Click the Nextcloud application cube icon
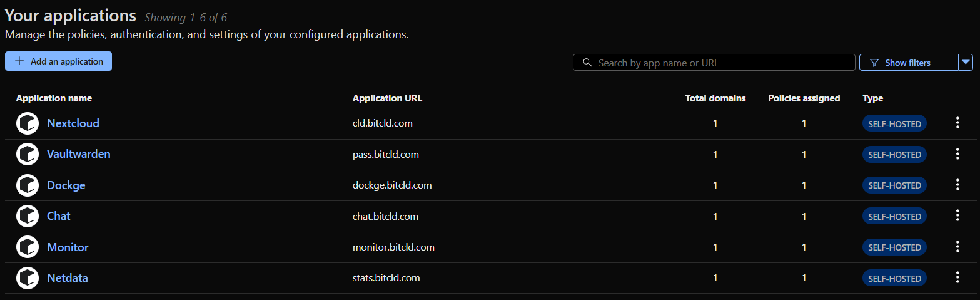This screenshot has width=980, height=300. pos(28,123)
